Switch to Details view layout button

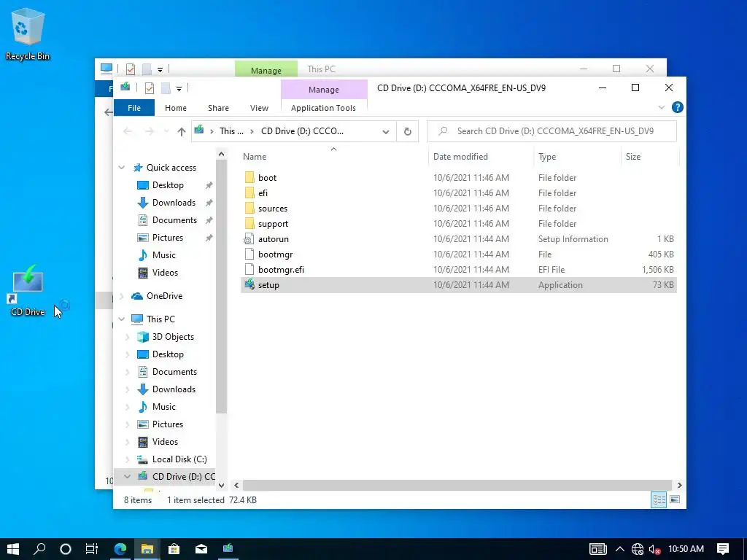(x=659, y=499)
